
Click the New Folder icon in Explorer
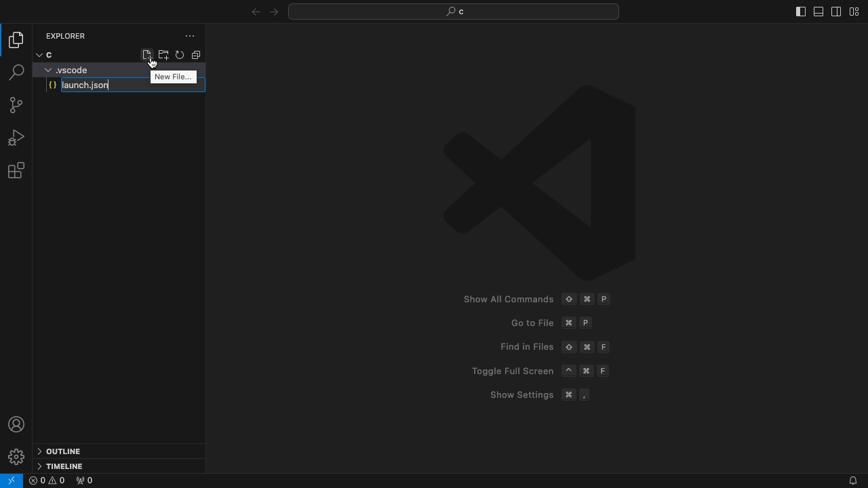click(163, 55)
